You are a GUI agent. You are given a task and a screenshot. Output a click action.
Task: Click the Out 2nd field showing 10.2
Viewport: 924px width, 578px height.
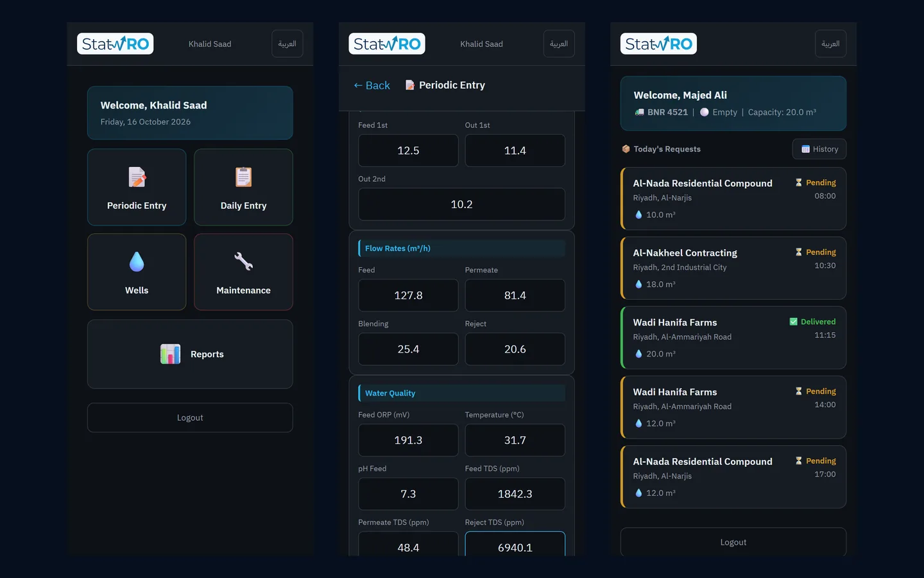pos(461,204)
